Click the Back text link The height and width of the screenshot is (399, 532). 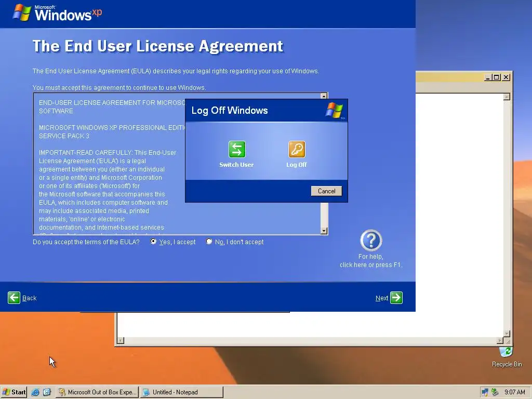(x=30, y=298)
